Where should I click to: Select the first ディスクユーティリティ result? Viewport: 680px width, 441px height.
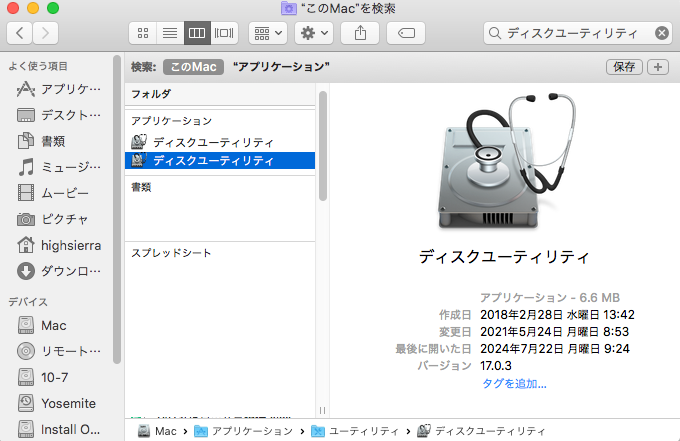tap(220, 142)
